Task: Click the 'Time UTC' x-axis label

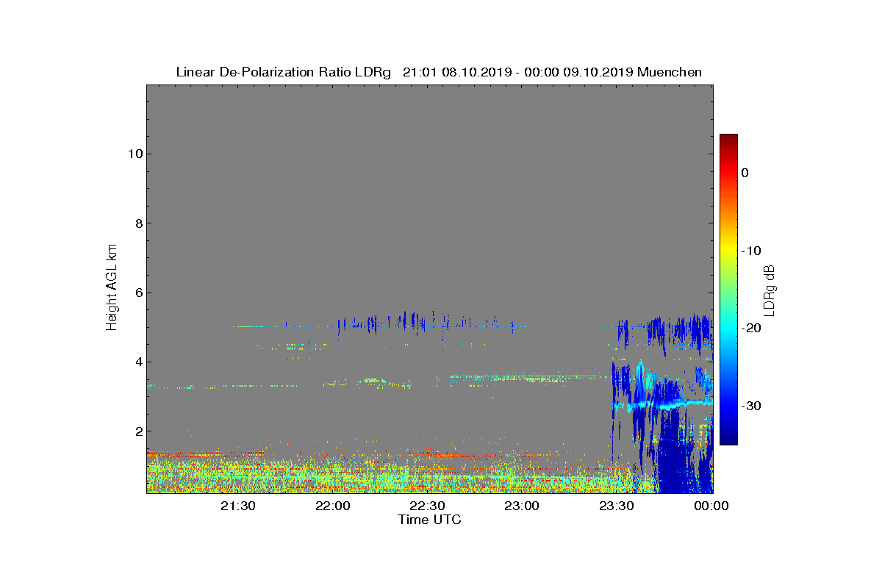Action: click(430, 520)
